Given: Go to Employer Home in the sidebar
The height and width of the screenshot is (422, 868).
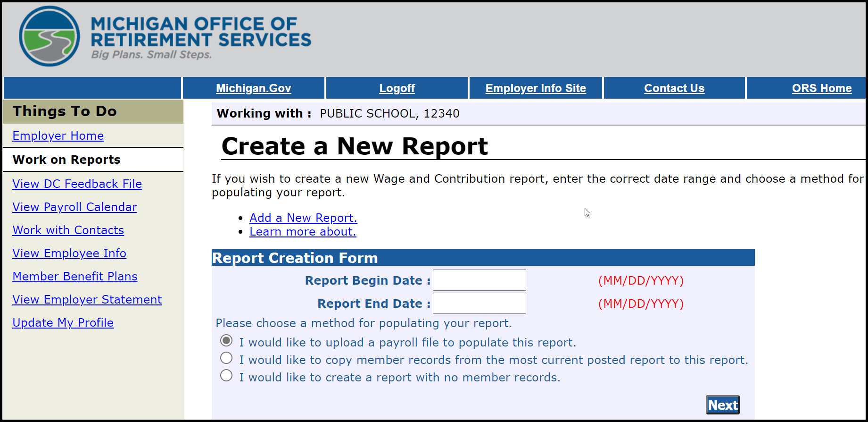Looking at the screenshot, I should pos(58,136).
